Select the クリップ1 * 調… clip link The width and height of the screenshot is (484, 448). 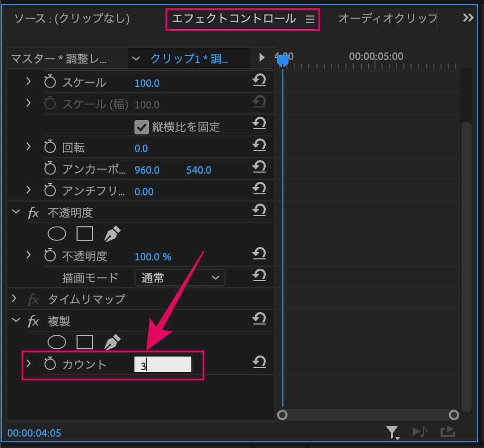[189, 58]
